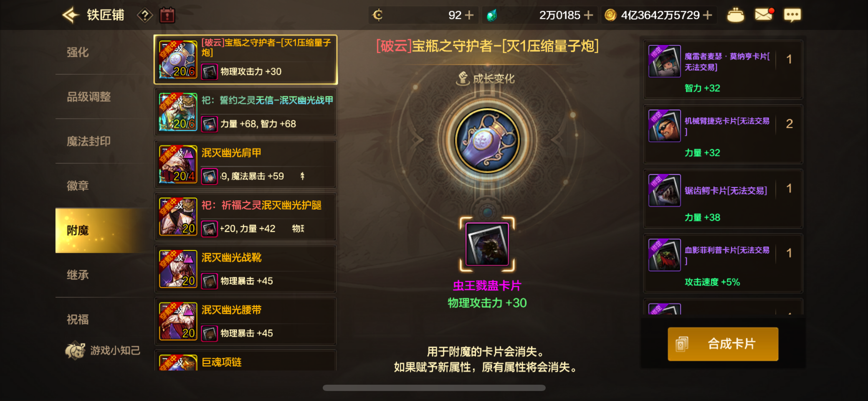Switch to the 强化 tab
The height and width of the screenshot is (401, 868).
(78, 52)
